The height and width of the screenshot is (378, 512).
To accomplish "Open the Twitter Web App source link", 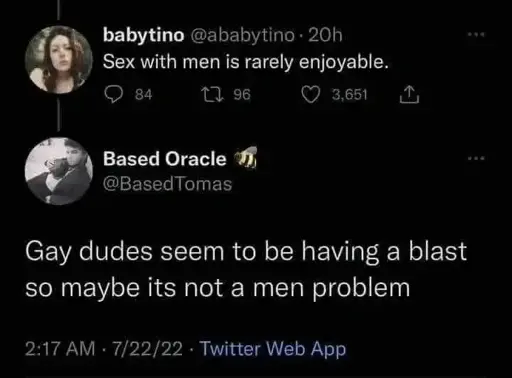I will click(x=273, y=349).
